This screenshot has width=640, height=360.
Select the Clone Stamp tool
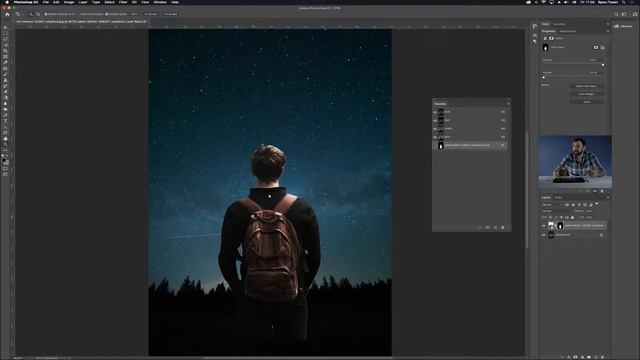[5, 80]
